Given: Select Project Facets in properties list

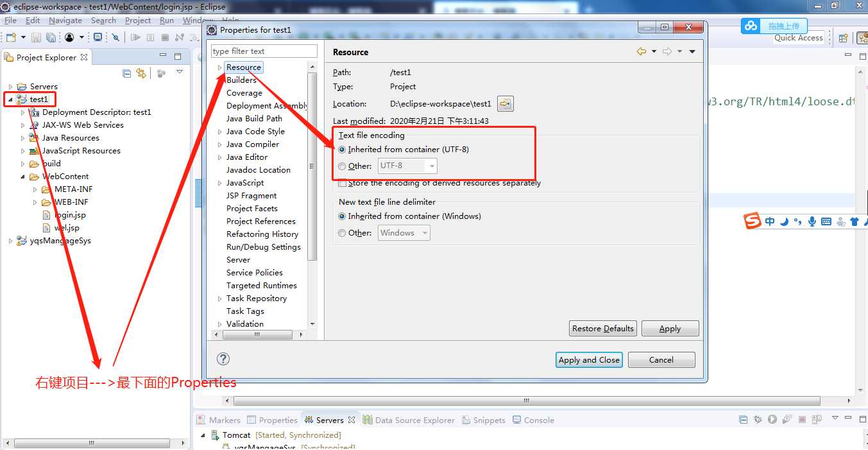Looking at the screenshot, I should (252, 209).
